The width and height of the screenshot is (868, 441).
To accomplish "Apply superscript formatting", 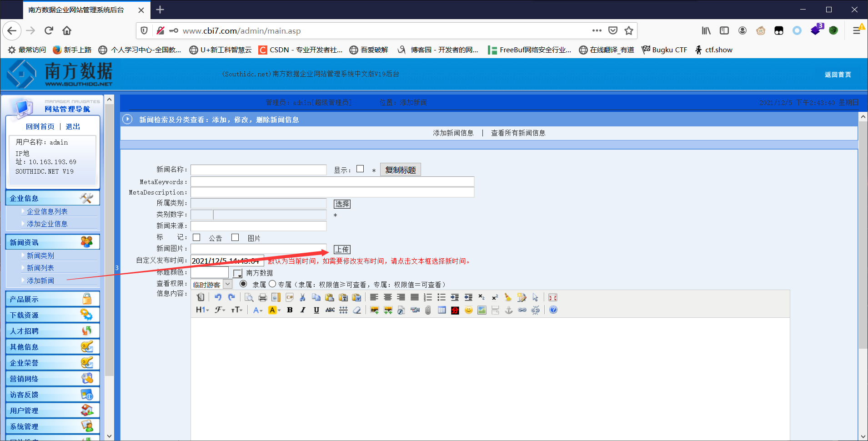I will coord(495,297).
